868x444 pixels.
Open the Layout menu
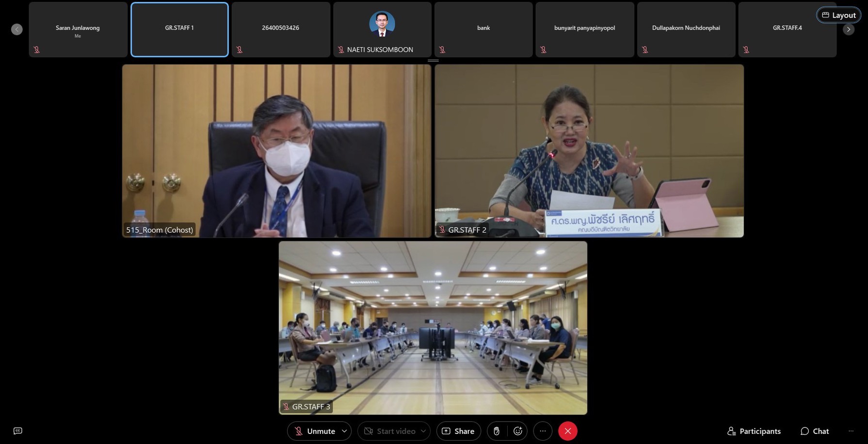click(839, 15)
